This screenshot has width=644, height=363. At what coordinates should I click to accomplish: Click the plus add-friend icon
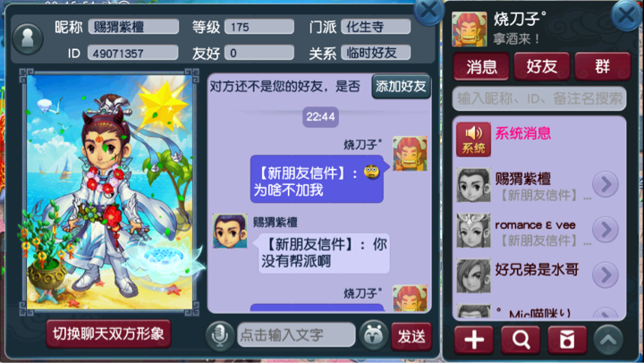[474, 340]
